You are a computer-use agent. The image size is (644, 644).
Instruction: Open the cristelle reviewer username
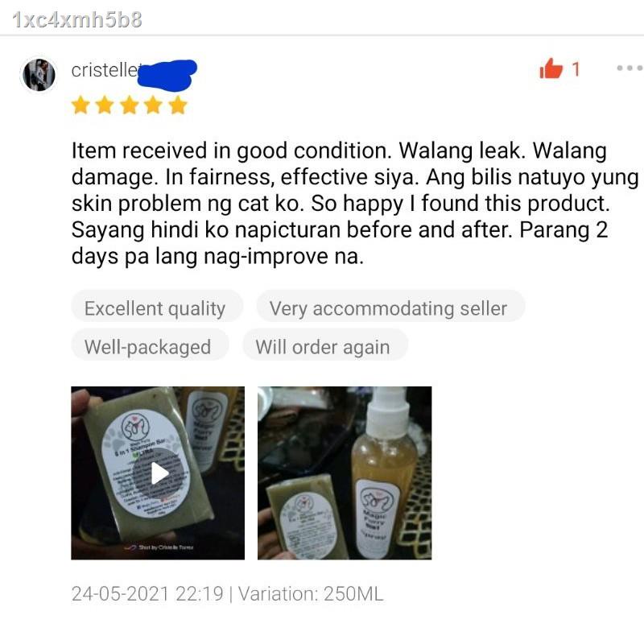click(x=106, y=70)
